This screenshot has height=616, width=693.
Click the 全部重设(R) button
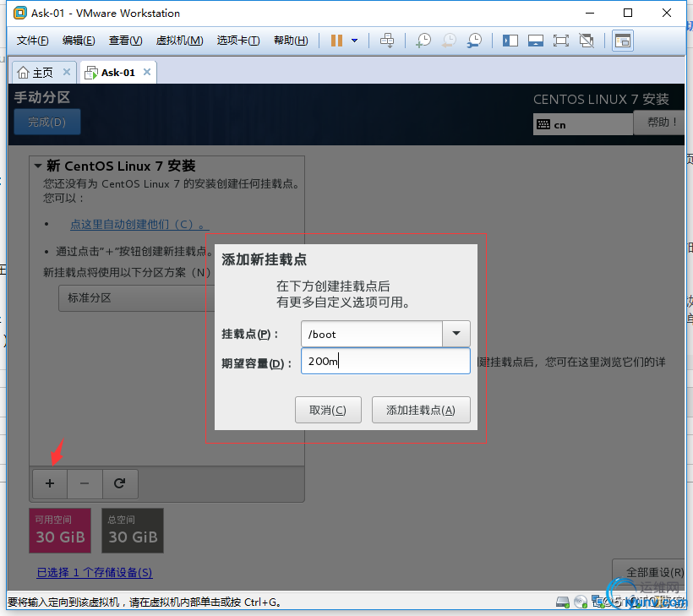649,573
